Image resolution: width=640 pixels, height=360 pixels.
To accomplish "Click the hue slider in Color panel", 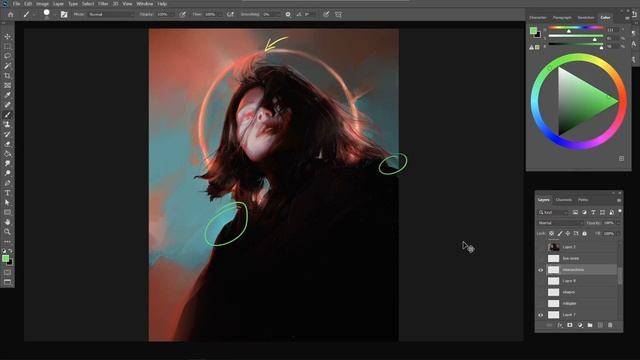I will pyautogui.click(x=576, y=28).
